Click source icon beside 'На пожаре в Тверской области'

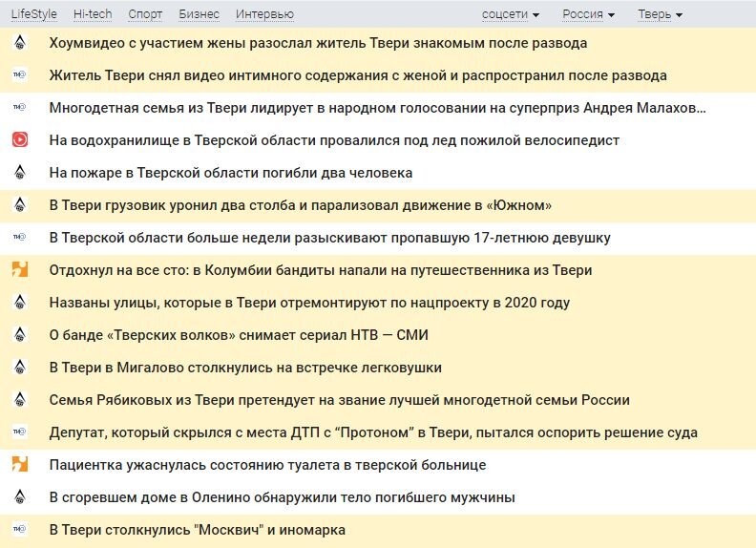click(x=20, y=172)
